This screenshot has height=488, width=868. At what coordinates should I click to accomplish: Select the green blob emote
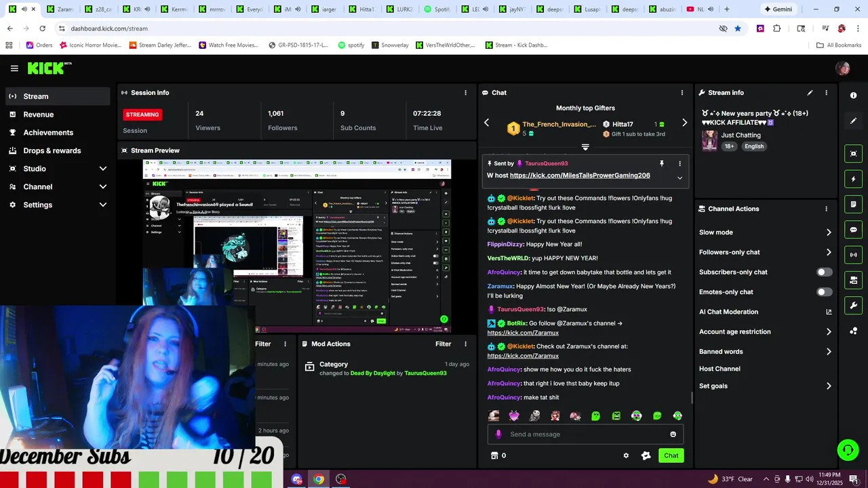coord(595,416)
